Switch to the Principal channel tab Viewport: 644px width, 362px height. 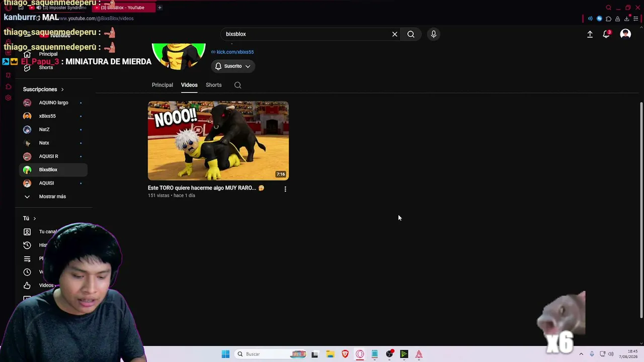pos(163,85)
